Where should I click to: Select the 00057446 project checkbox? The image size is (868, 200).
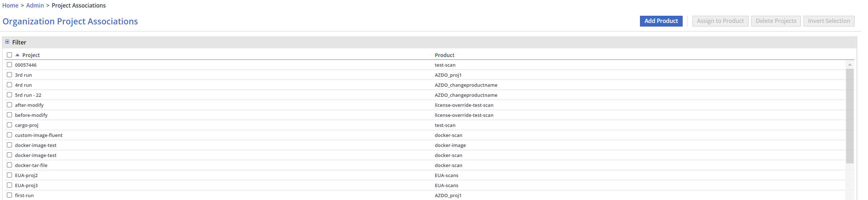[9, 65]
